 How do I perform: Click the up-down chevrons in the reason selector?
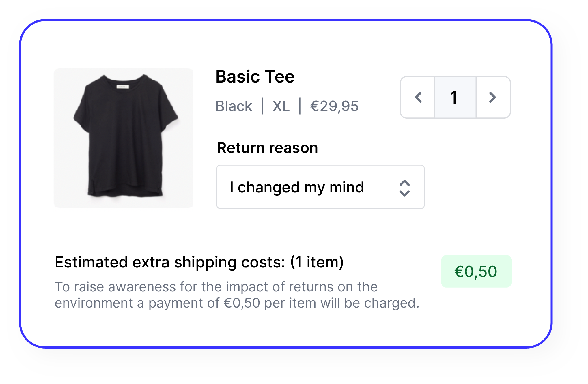point(405,187)
